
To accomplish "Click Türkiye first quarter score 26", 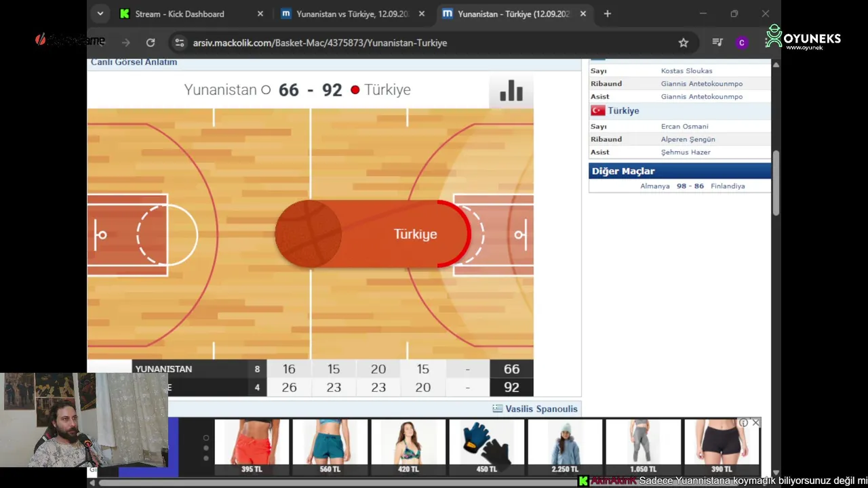I will click(289, 387).
